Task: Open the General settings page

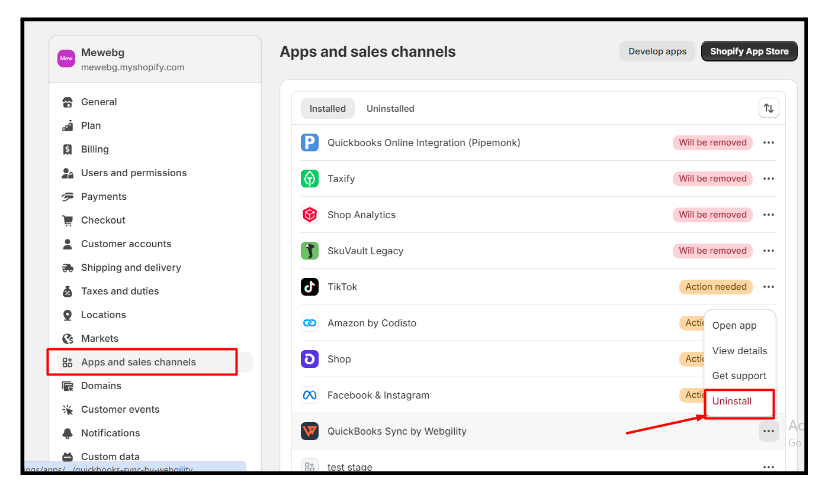Action: pyautogui.click(x=99, y=102)
